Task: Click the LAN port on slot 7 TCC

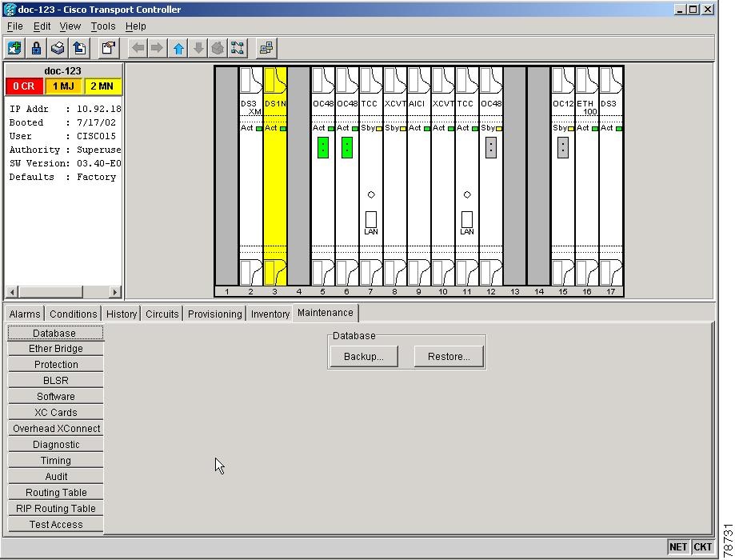Action: click(371, 219)
